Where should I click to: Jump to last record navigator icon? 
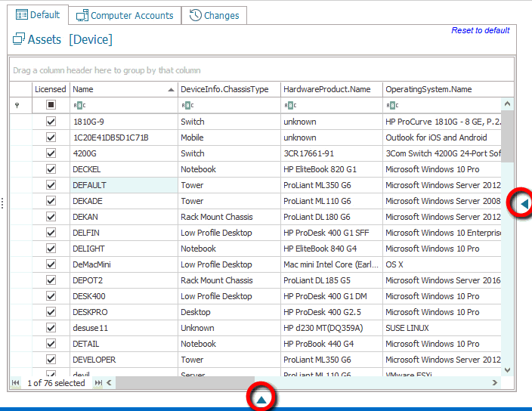(98, 383)
